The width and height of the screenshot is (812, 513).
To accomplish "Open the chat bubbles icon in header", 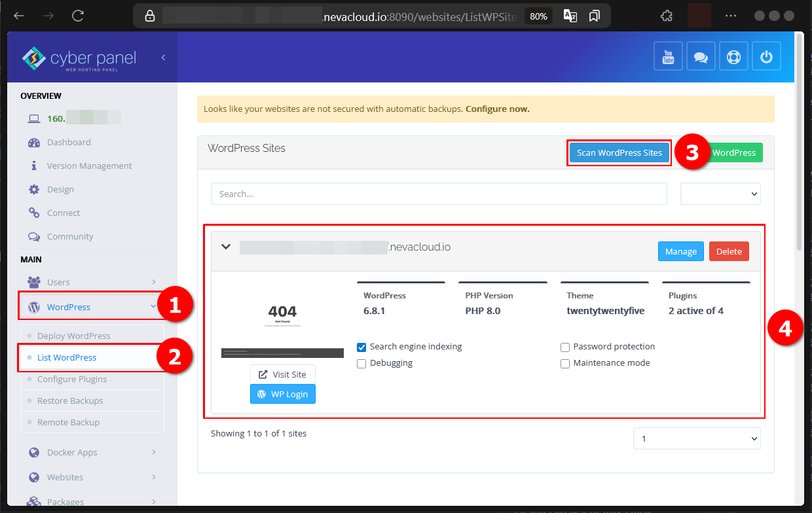I will click(x=701, y=56).
